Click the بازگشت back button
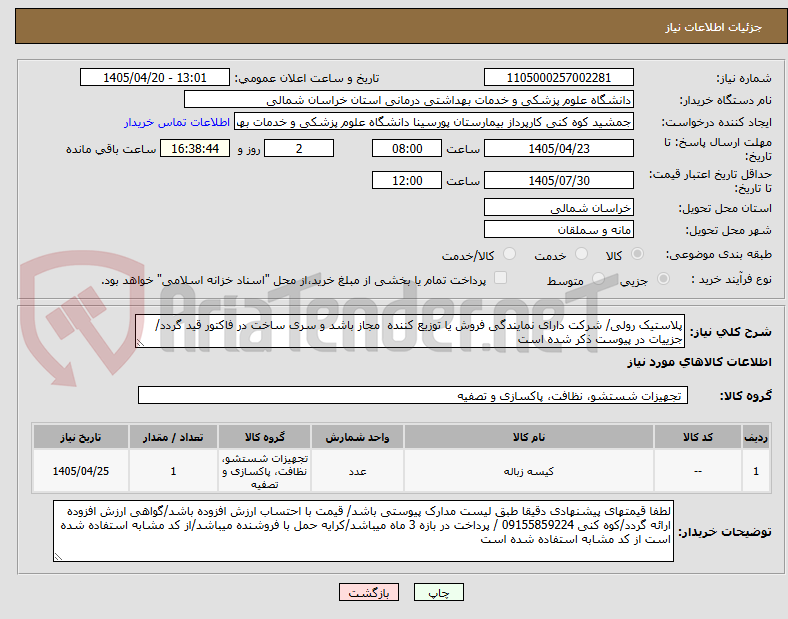This screenshot has width=788, height=619. pyautogui.click(x=369, y=592)
